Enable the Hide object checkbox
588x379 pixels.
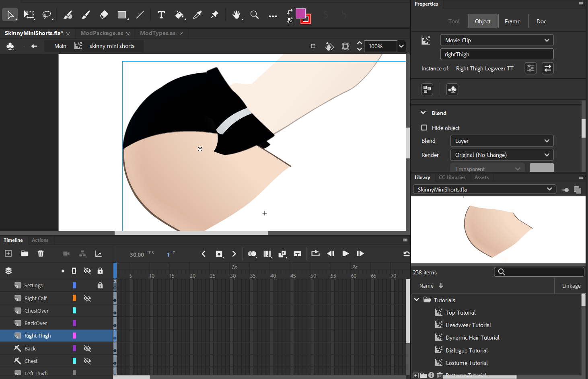click(424, 128)
